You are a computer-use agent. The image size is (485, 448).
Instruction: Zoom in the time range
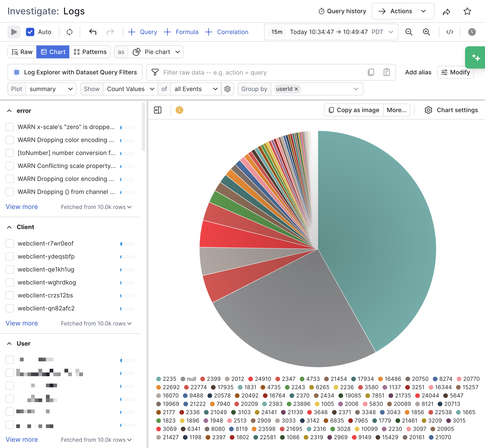point(427,32)
